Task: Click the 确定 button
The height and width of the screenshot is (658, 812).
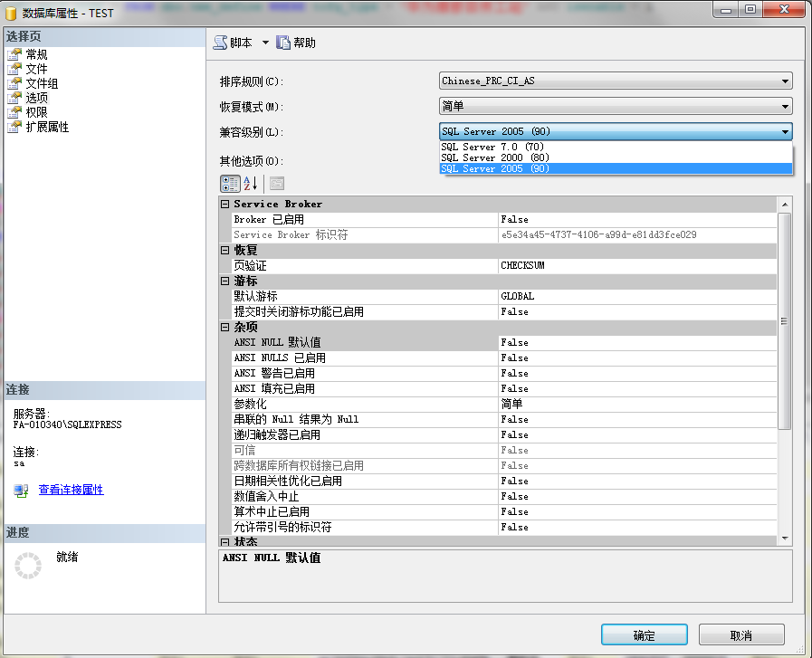Action: pyautogui.click(x=645, y=634)
